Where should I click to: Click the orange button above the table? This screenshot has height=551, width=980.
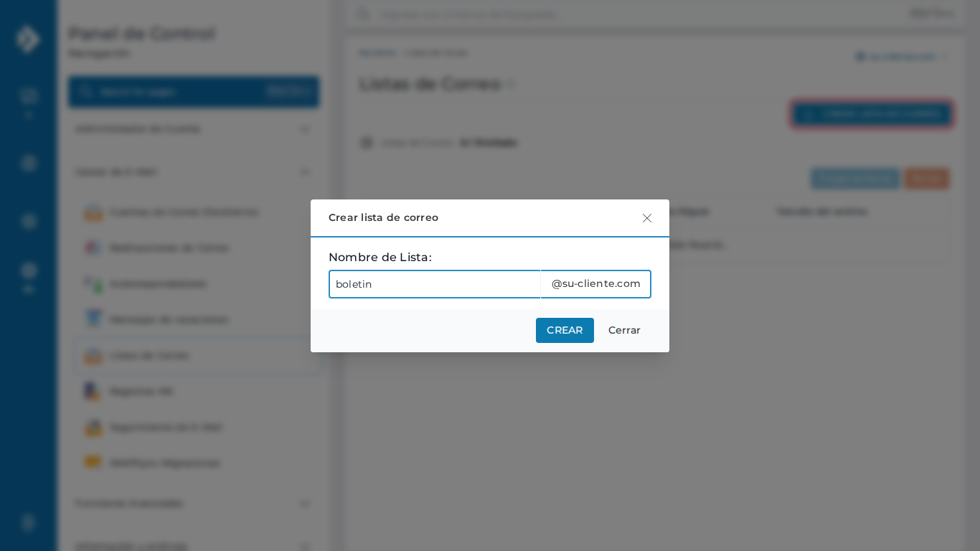926,179
